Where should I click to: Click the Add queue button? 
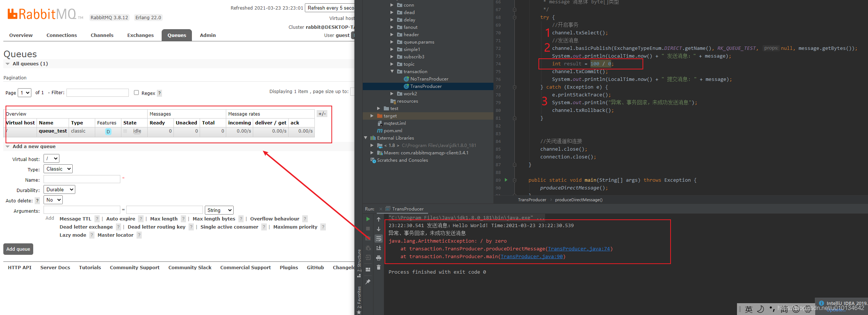point(18,249)
